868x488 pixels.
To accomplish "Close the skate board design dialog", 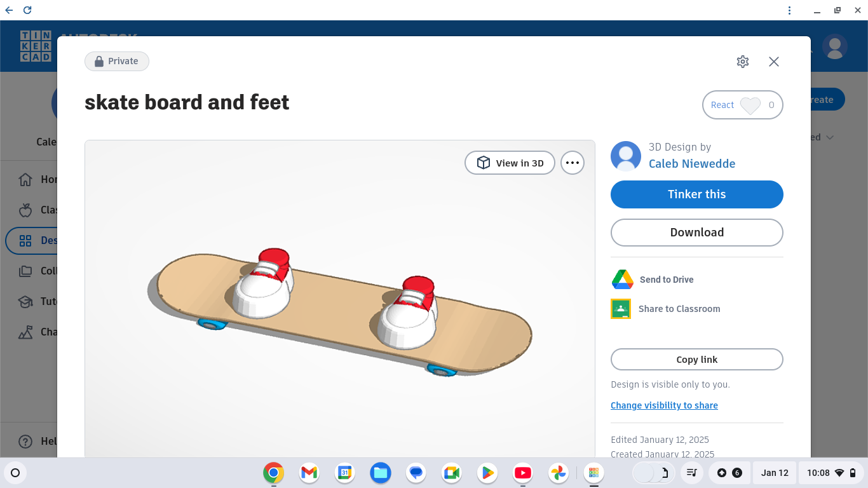I will tap(773, 62).
